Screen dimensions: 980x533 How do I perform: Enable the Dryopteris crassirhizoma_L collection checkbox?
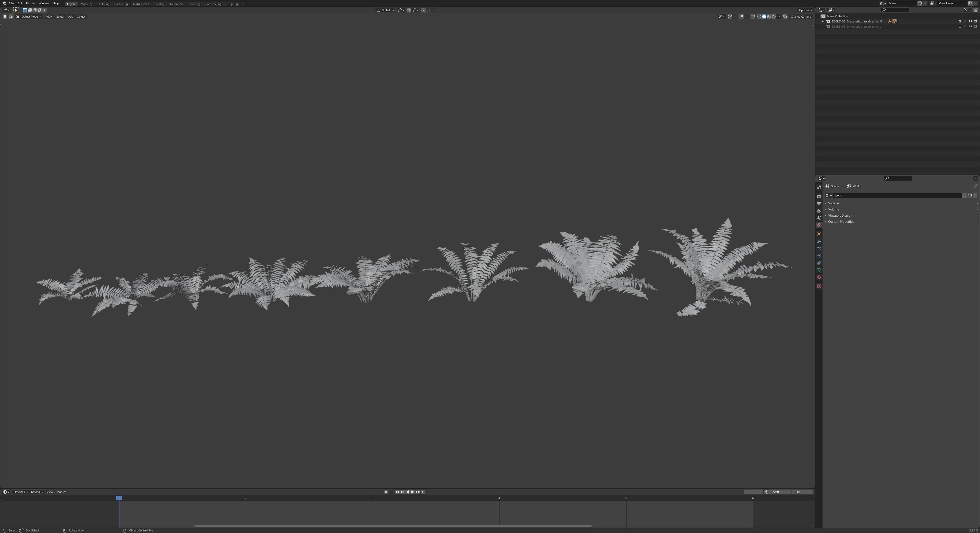point(960,27)
